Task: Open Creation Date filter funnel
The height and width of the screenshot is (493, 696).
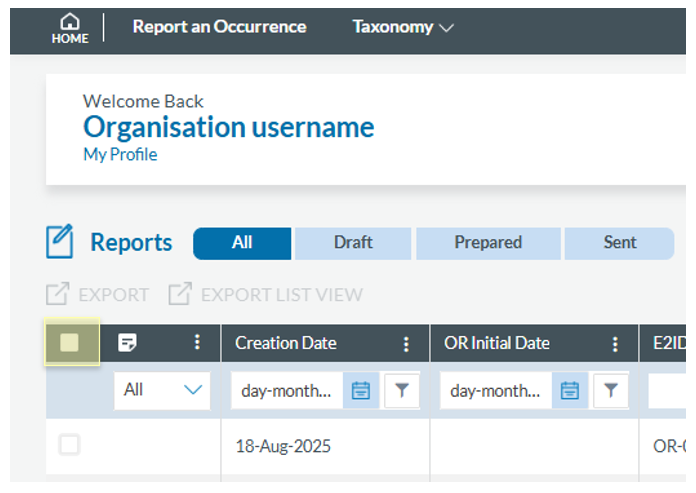Action: [x=401, y=391]
